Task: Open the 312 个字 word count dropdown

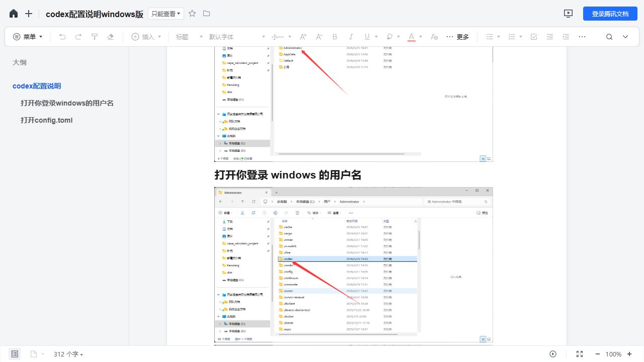Action: pyautogui.click(x=68, y=354)
